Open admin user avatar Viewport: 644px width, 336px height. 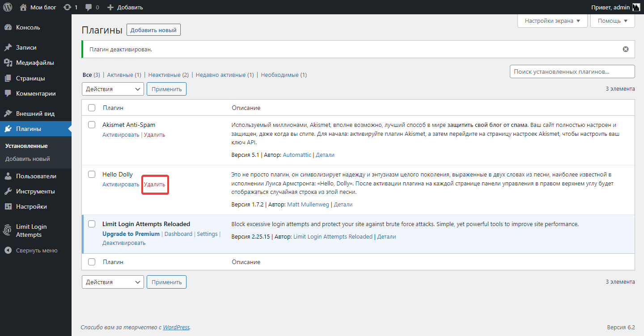pyautogui.click(x=636, y=7)
